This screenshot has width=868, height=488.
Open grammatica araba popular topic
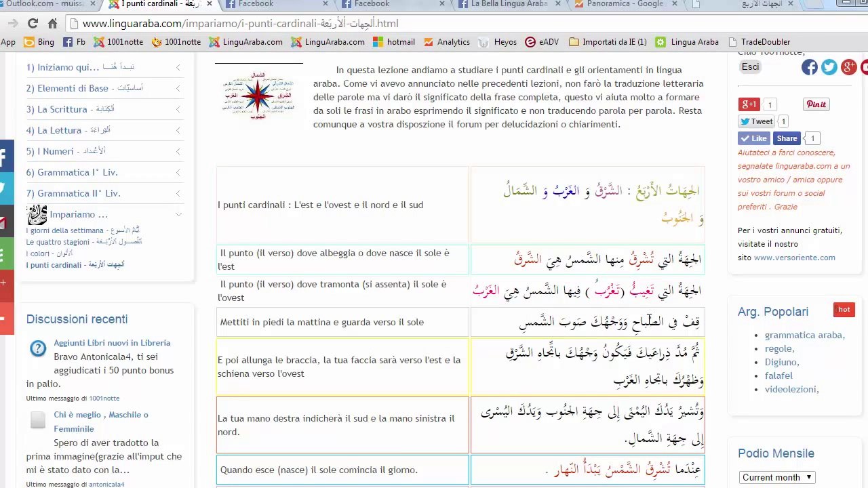(805, 335)
